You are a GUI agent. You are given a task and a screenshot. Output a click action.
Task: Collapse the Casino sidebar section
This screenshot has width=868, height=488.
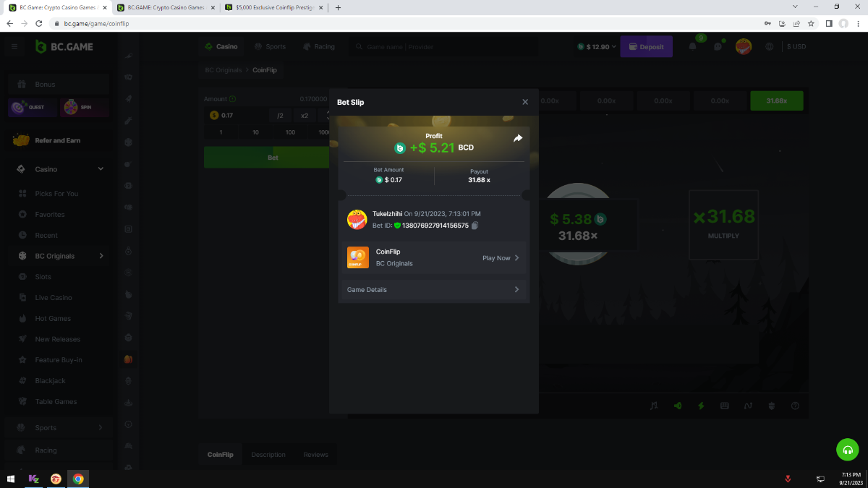pos(101,169)
